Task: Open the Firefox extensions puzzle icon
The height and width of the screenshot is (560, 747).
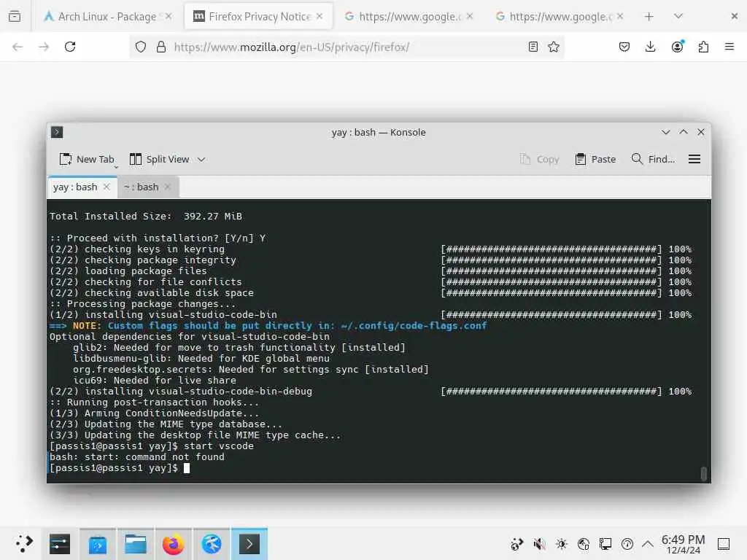Action: point(703,47)
